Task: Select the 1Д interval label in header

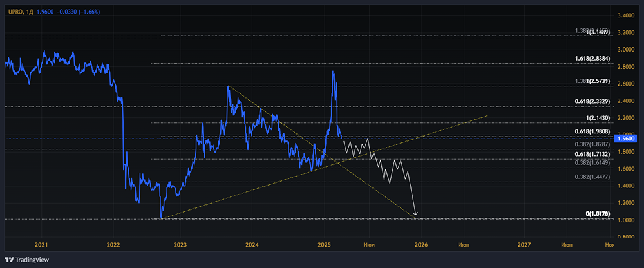Action: [29, 12]
